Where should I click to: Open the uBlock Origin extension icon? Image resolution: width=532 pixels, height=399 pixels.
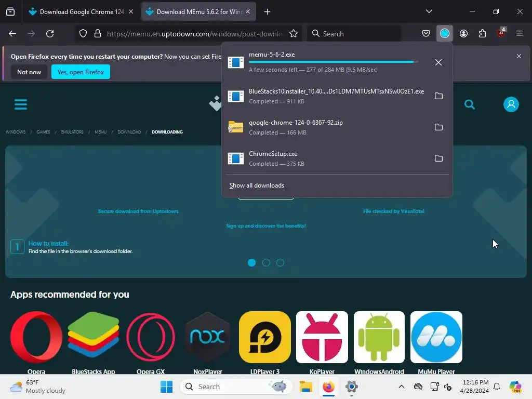(x=501, y=33)
